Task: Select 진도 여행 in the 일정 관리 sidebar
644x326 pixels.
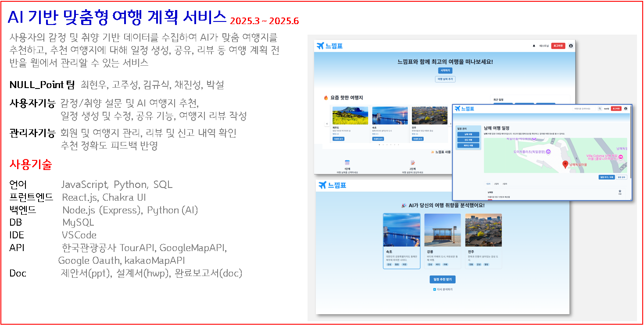Action: pyautogui.click(x=469, y=140)
